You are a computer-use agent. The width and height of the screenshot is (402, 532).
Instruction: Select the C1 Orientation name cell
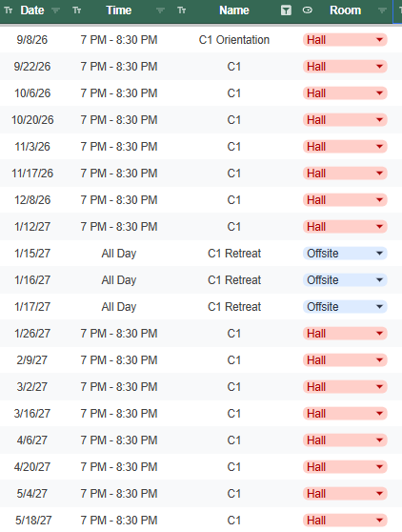[x=234, y=40]
